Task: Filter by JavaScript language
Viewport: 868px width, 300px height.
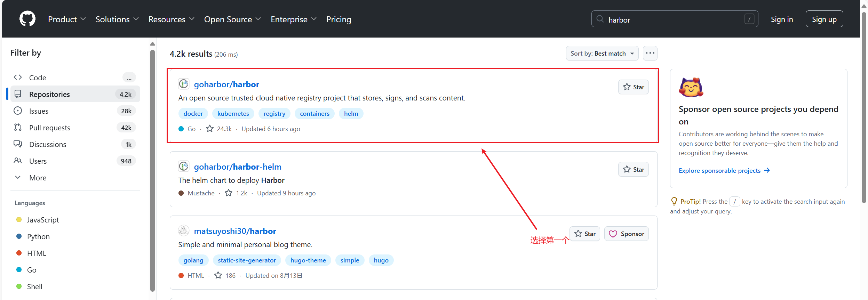Action: click(x=43, y=220)
